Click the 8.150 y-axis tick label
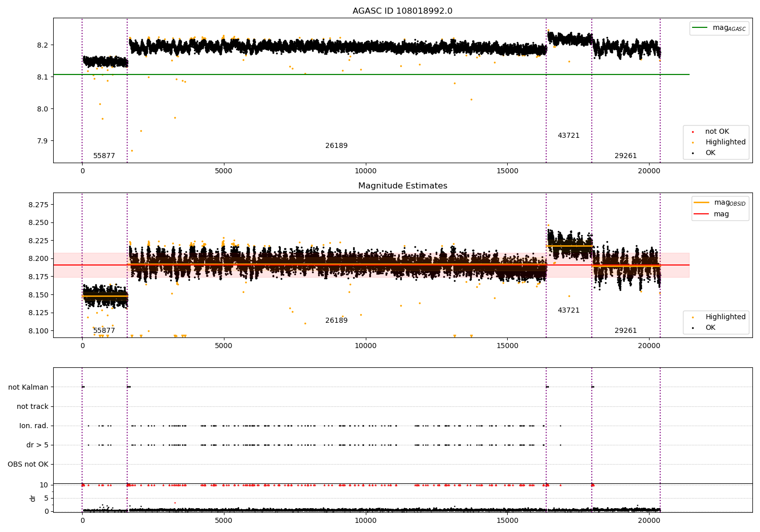 pos(38,295)
